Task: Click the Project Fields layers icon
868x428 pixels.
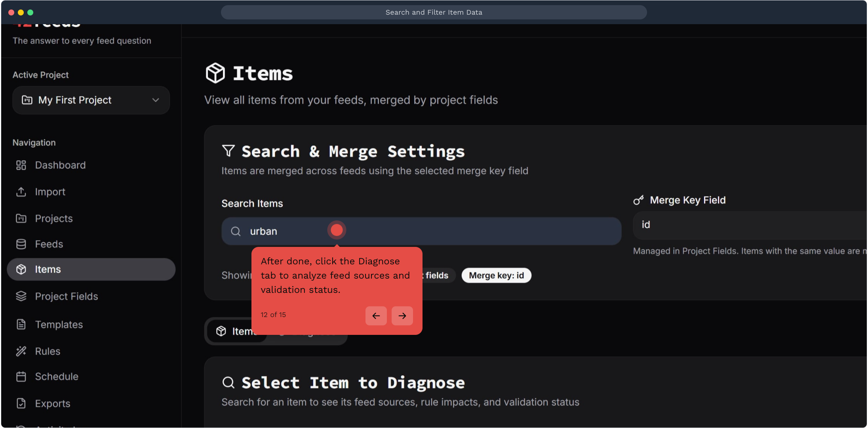Action: point(21,296)
